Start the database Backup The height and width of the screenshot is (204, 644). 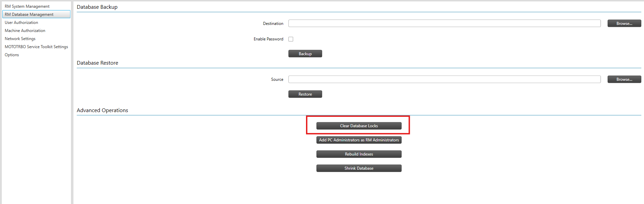[x=305, y=54]
